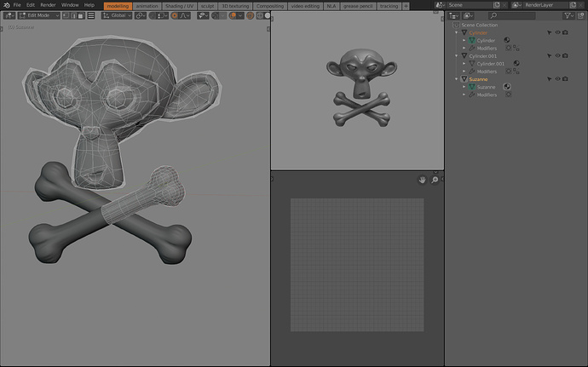588x367 pixels.
Task: Toggle render camera icon for Cylinder
Action: point(565,32)
